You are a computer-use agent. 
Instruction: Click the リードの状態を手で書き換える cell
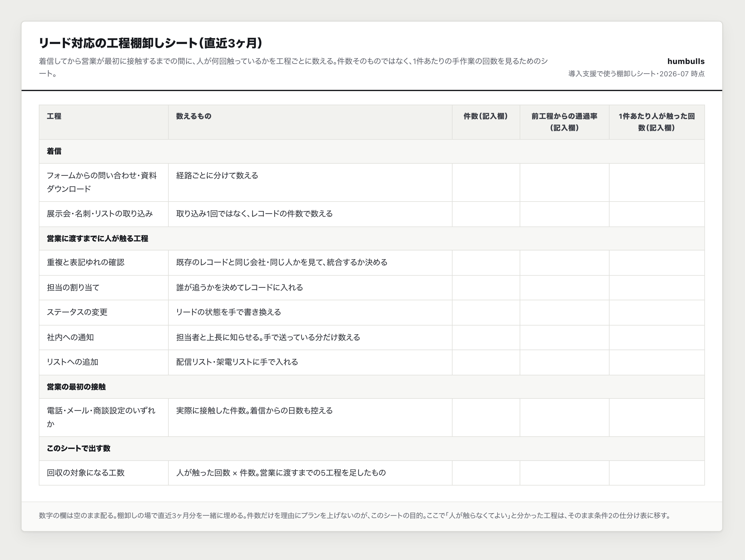pos(310,313)
